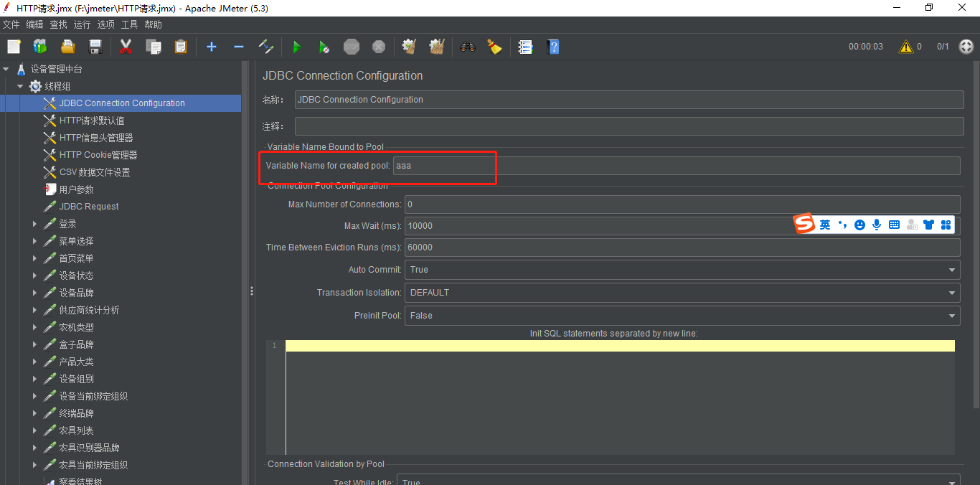Open Sogou skin shirt icon

coord(929,225)
